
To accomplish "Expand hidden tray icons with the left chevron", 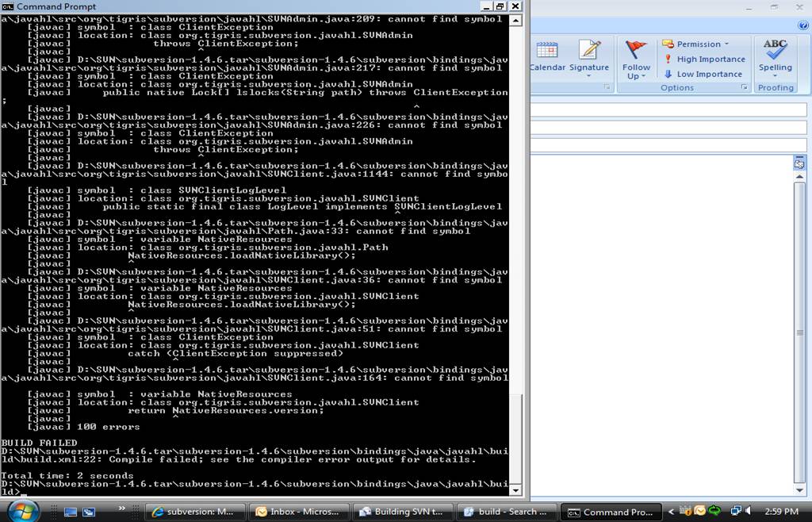I will tap(671, 512).
